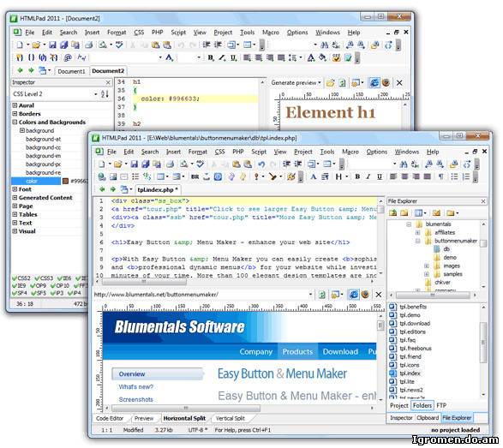Open the PHP menu in front window
This screenshot has width=503, height=448.
(x=238, y=152)
